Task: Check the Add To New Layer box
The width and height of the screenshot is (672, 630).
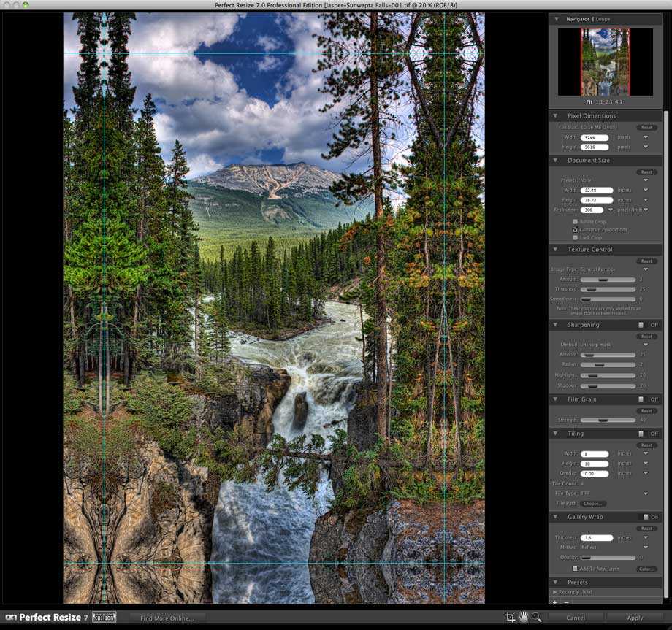Action: [x=576, y=569]
